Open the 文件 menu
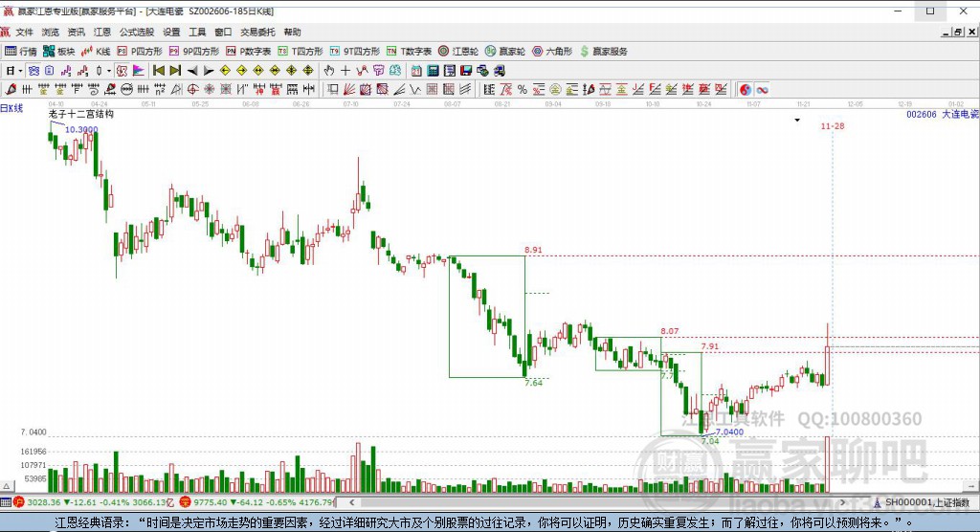This screenshot has height=532, width=980. pyautogui.click(x=24, y=32)
